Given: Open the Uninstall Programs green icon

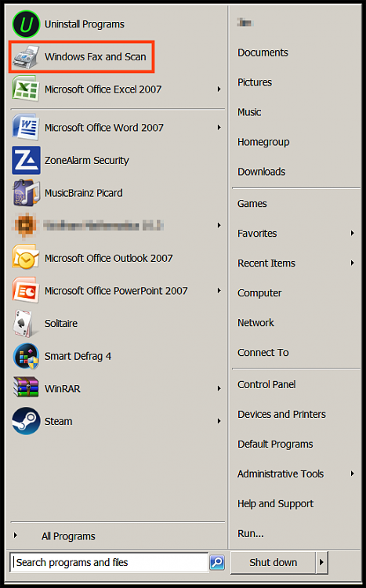Looking at the screenshot, I should [26, 24].
